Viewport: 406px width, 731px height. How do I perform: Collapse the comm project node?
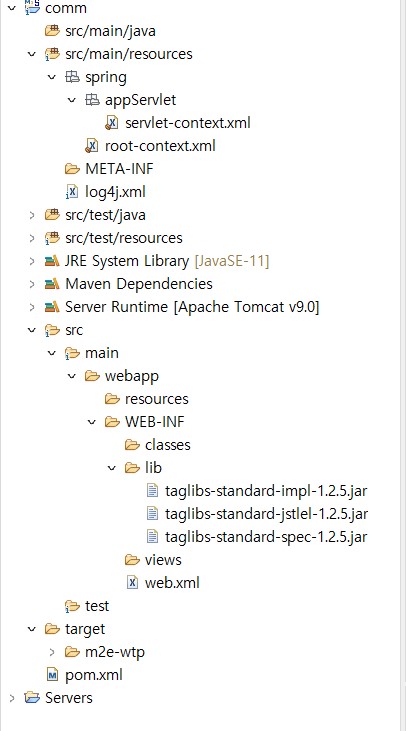point(12,8)
